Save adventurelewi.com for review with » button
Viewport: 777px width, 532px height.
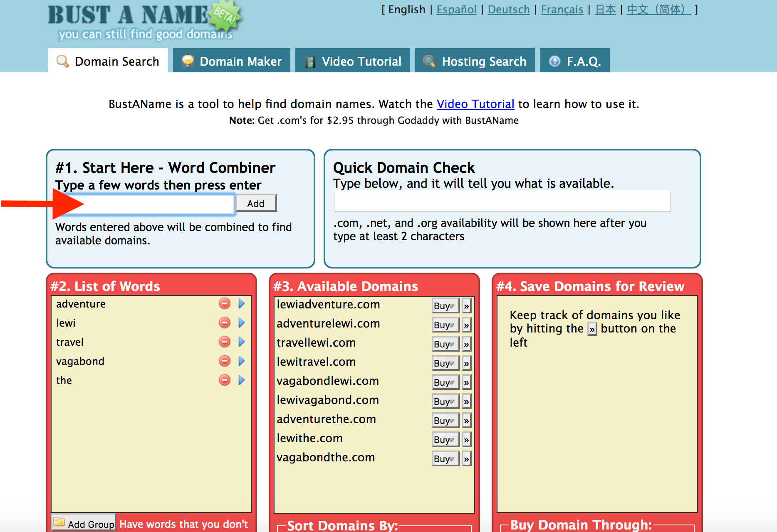coord(466,325)
